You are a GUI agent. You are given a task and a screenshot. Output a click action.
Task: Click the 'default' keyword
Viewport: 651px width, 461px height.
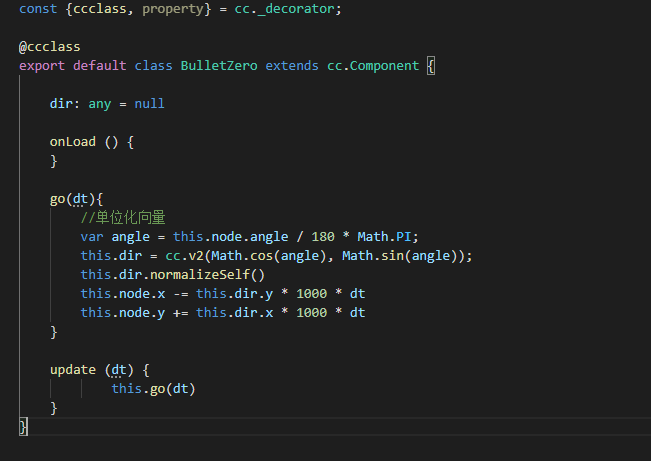click(x=100, y=66)
